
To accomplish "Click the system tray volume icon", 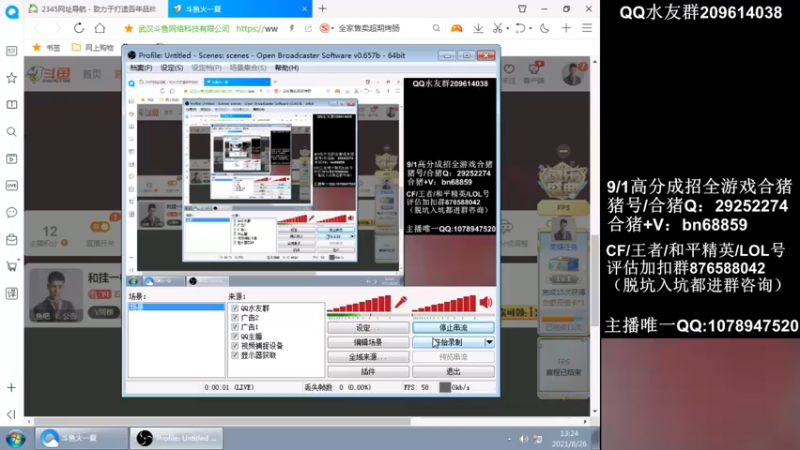I will 524,439.
